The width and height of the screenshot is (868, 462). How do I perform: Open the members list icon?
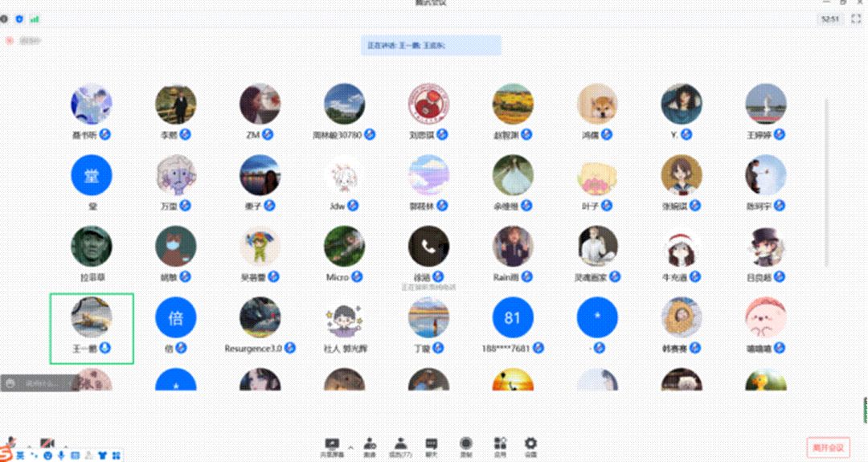pyautogui.click(x=399, y=444)
